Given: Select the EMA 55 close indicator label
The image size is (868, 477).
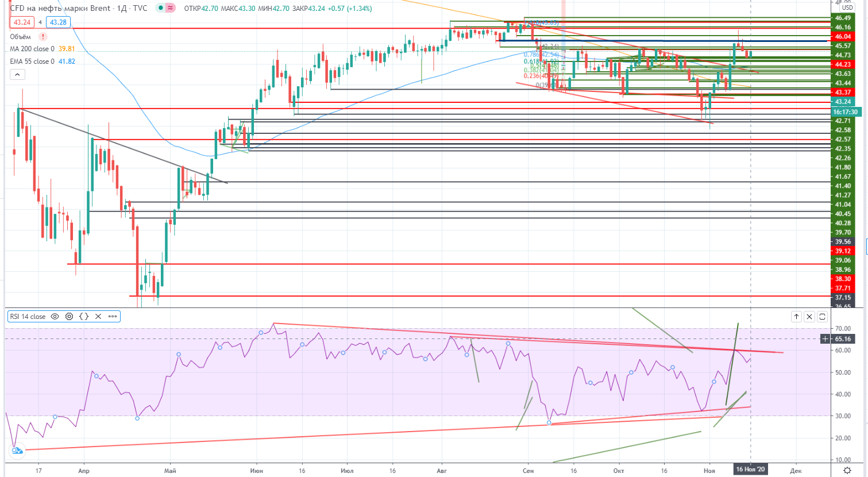Looking at the screenshot, I should (x=32, y=61).
